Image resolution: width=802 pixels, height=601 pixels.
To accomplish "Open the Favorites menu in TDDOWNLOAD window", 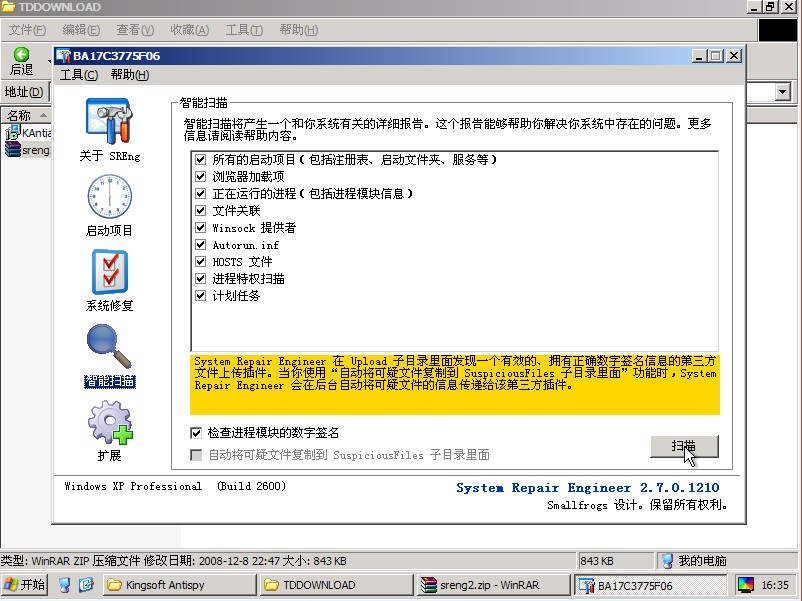I will pyautogui.click(x=189, y=30).
